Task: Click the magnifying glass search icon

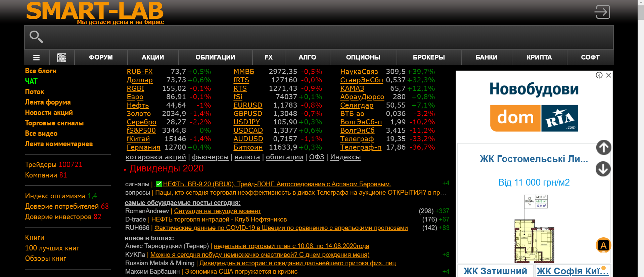Action: pyautogui.click(x=36, y=37)
